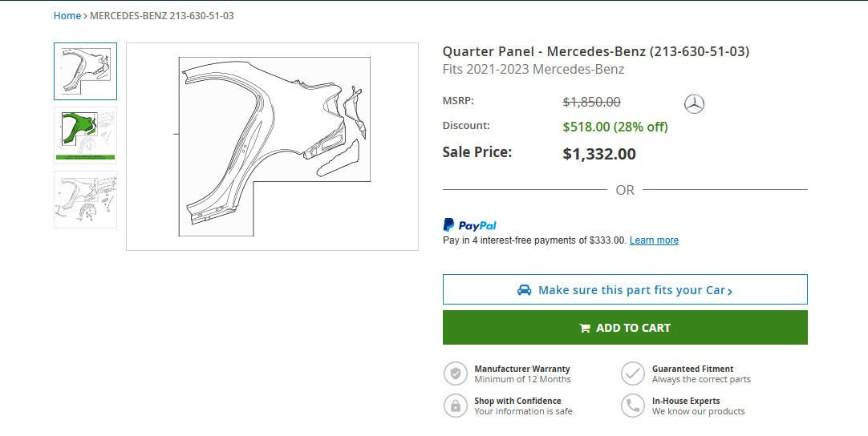Select the first quarter panel thumbnail
868x436 pixels.
(85, 71)
